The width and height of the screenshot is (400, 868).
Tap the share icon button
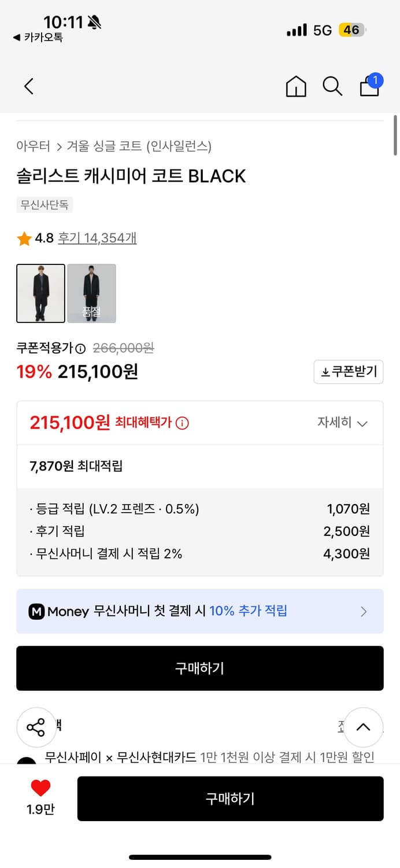[x=36, y=727]
